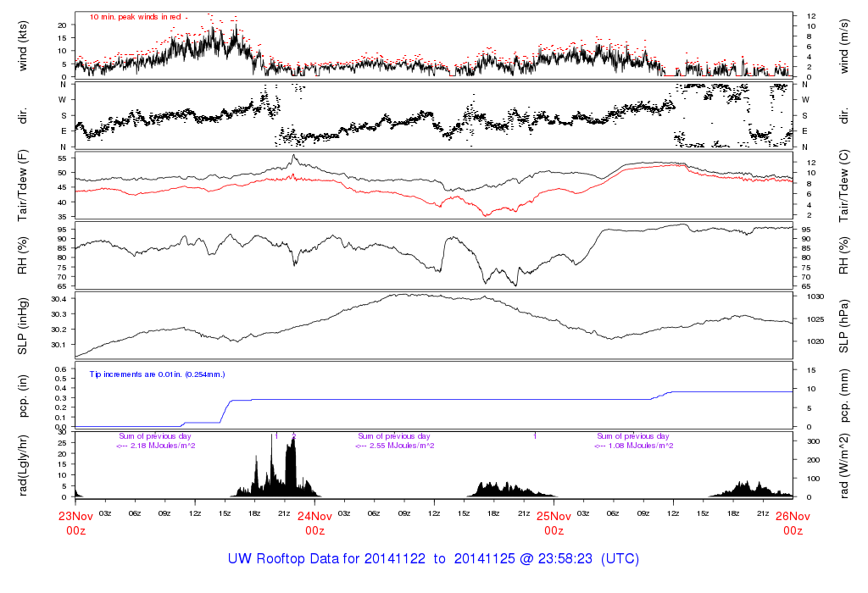
Task: Click the '24Nov' date label on time axis
Action: click(315, 516)
